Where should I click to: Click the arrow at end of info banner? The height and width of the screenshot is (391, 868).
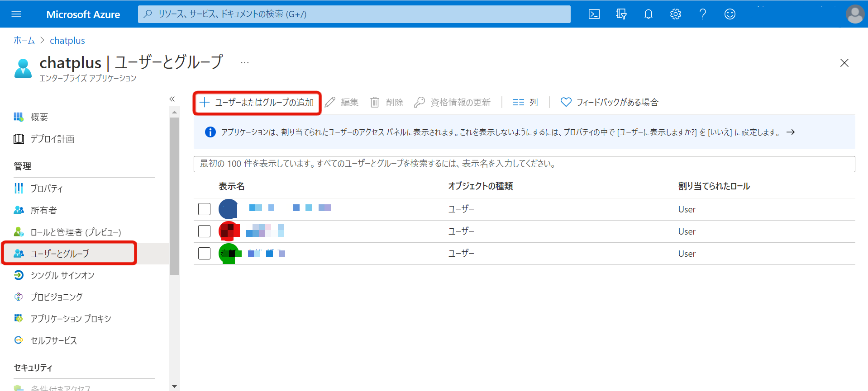coord(791,132)
